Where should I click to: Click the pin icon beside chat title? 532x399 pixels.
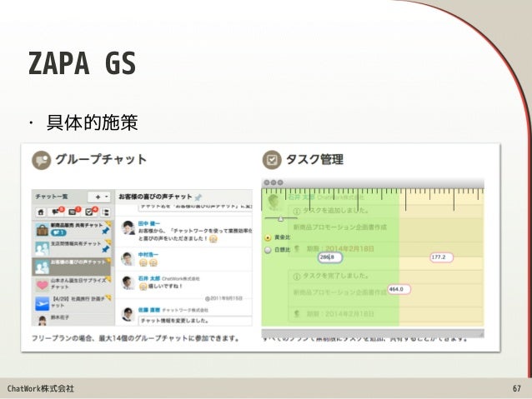(x=198, y=197)
